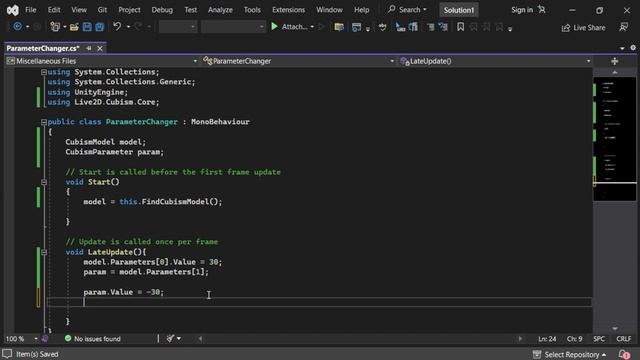640x360 pixels.
Task: Open the New Project toolbar icon
Action: (55, 27)
